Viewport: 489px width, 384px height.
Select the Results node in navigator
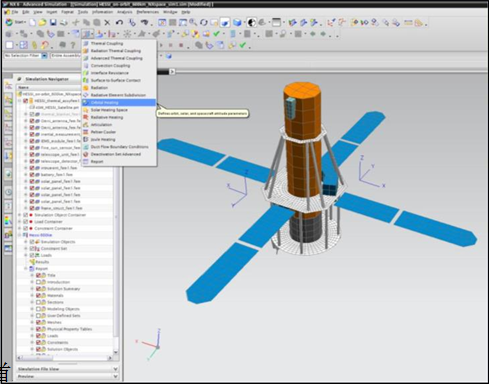[42, 262]
